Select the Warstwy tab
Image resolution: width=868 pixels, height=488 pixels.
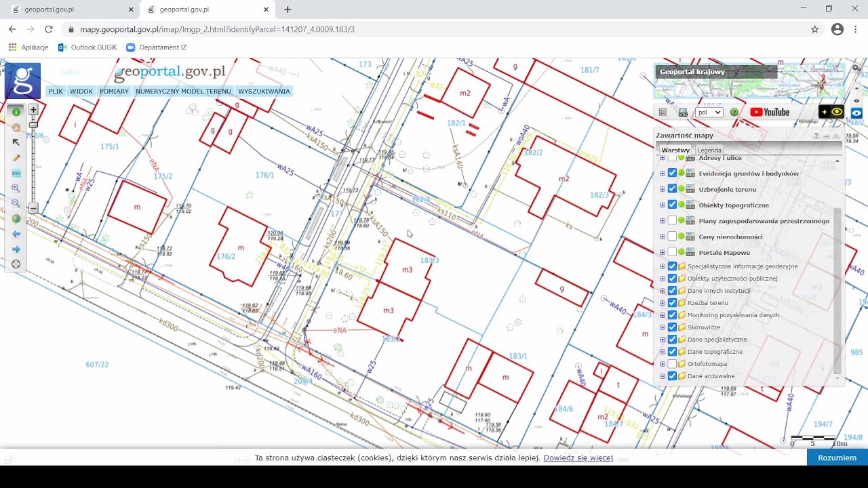point(675,150)
